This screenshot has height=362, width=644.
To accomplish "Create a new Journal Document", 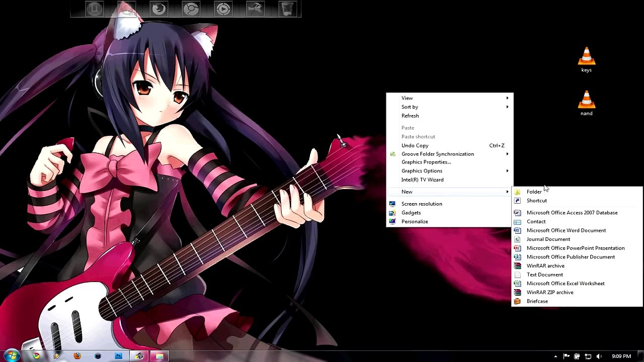I will [577, 239].
